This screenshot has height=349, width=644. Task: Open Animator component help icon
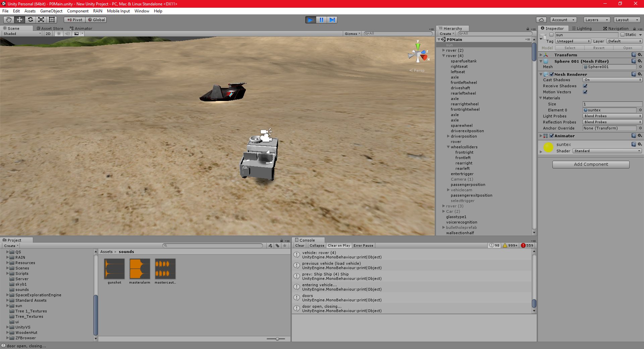click(634, 136)
